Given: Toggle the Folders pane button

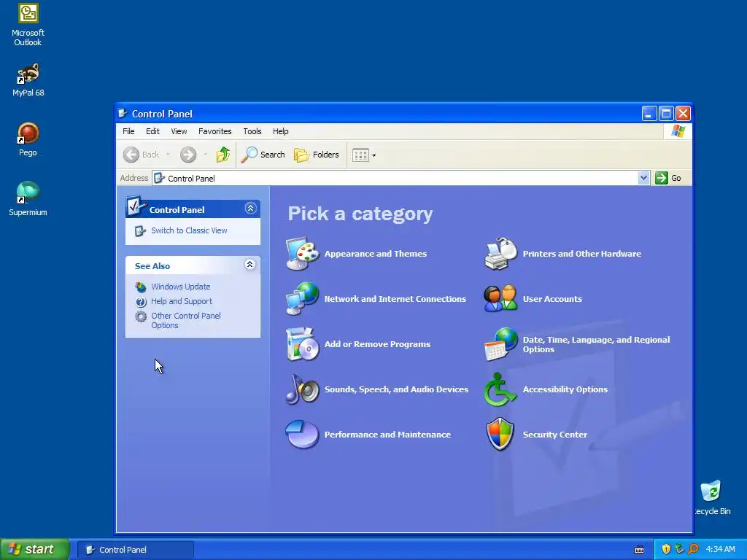Looking at the screenshot, I should [317, 155].
